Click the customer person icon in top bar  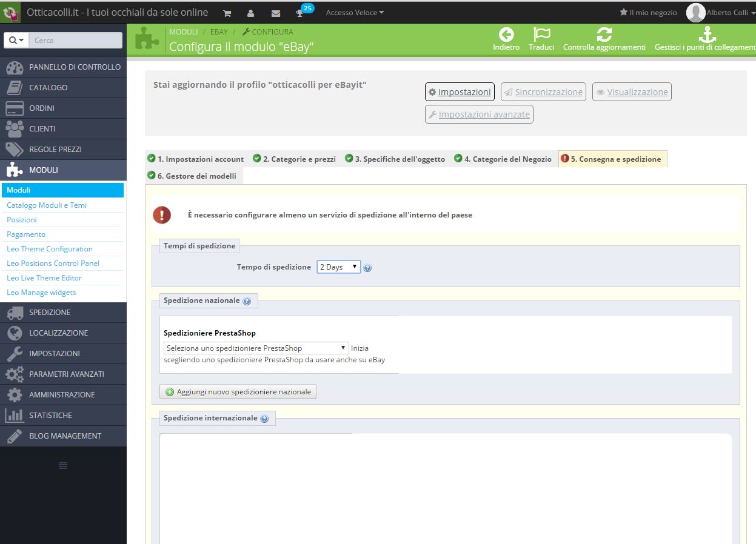tap(251, 13)
